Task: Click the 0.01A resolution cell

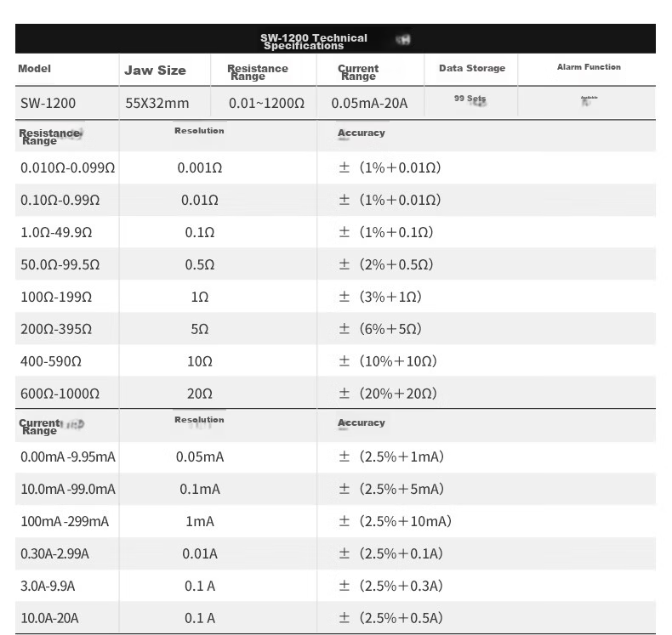Action: pos(200,553)
